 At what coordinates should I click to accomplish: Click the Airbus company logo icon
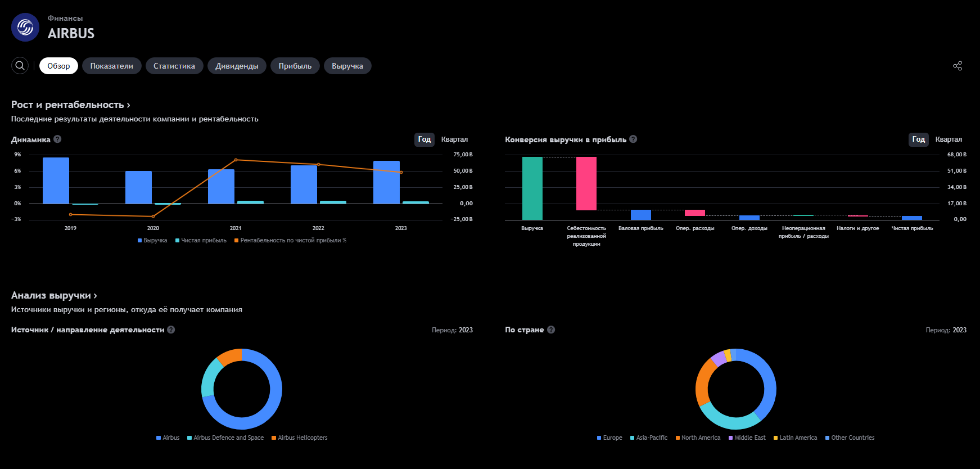[25, 27]
